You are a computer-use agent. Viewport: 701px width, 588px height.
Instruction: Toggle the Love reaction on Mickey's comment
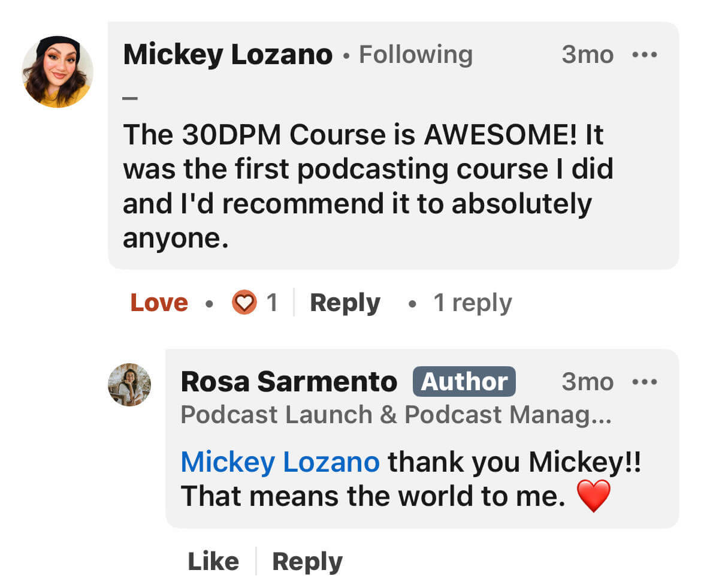pyautogui.click(x=159, y=303)
